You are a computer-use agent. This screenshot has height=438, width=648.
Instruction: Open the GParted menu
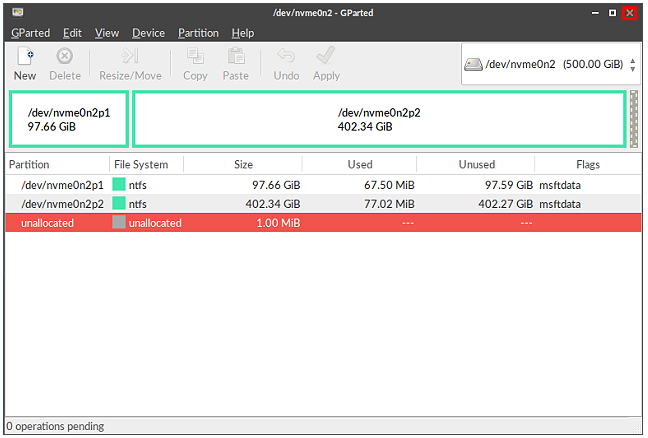click(x=31, y=33)
